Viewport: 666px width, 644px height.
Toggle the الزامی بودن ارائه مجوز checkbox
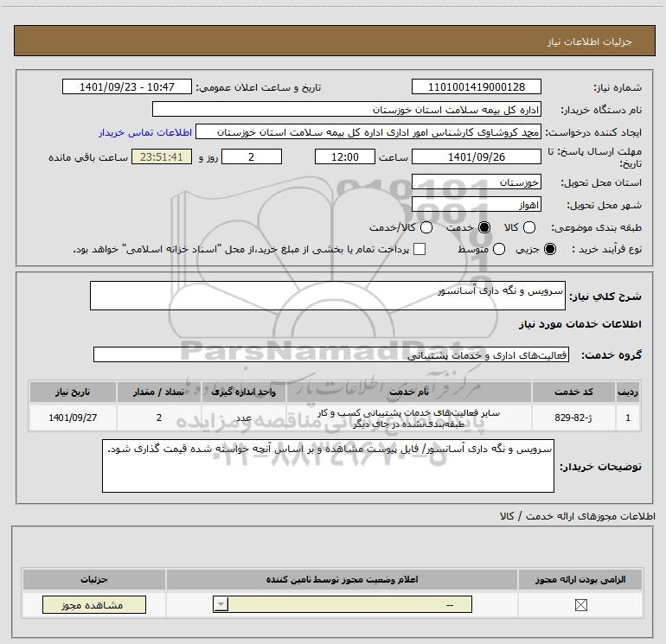pos(580,605)
